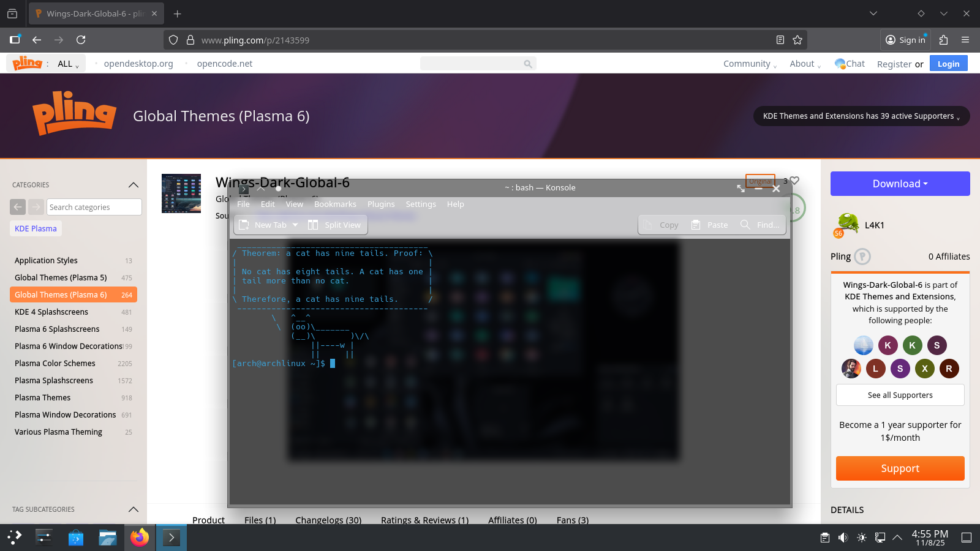The width and height of the screenshot is (980, 551).
Task: Click the Peek at Desktop button
Action: point(967,538)
